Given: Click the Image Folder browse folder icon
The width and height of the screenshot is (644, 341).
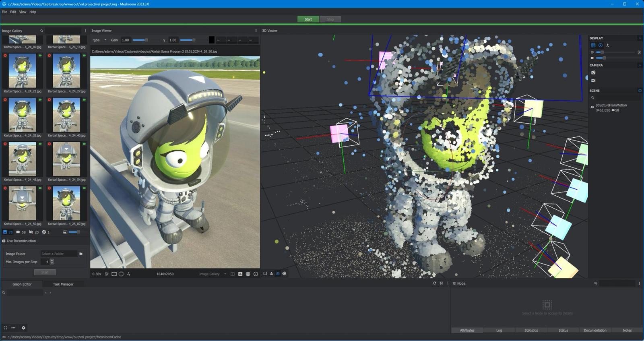Looking at the screenshot, I should (x=81, y=254).
